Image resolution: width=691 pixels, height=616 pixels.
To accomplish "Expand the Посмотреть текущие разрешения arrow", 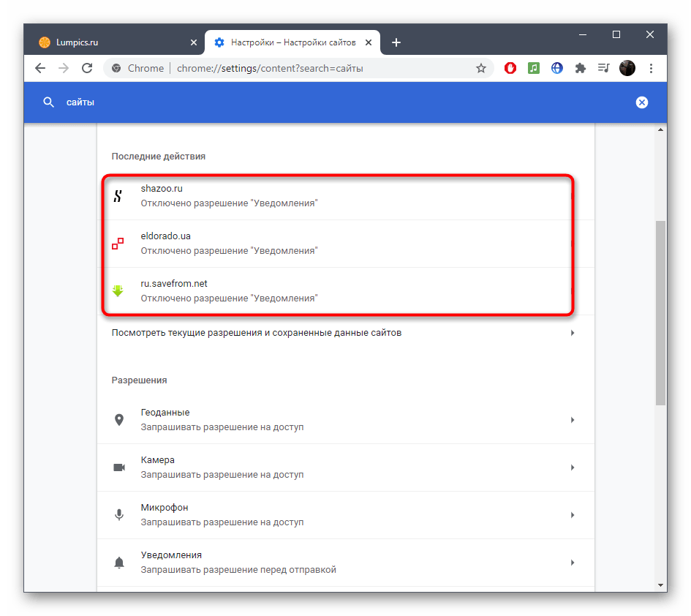I will tap(573, 332).
